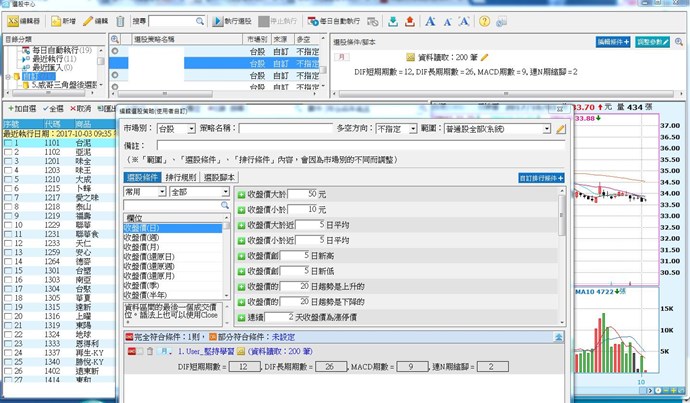690x403 pixels.
Task: Open the 多空方向 dropdown
Action: click(414, 128)
